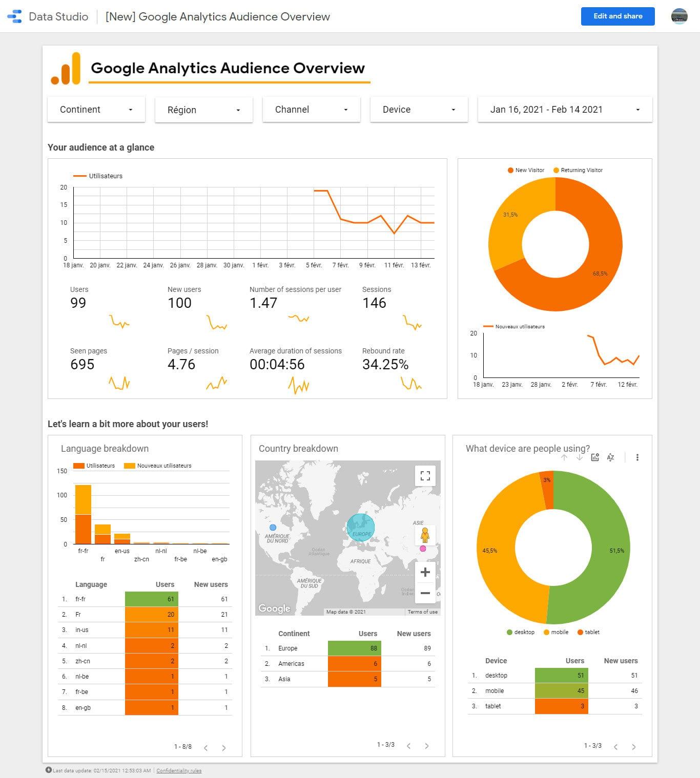
Task: Open the Device filter dropdown
Action: coord(419,109)
